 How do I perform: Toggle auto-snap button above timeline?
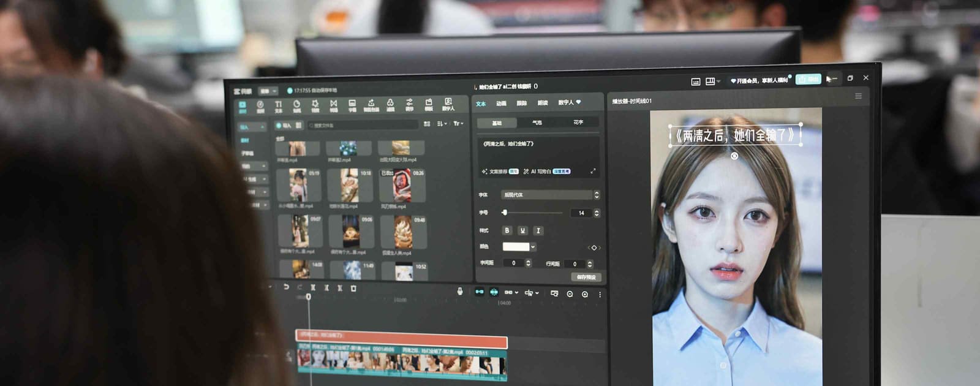494,292
